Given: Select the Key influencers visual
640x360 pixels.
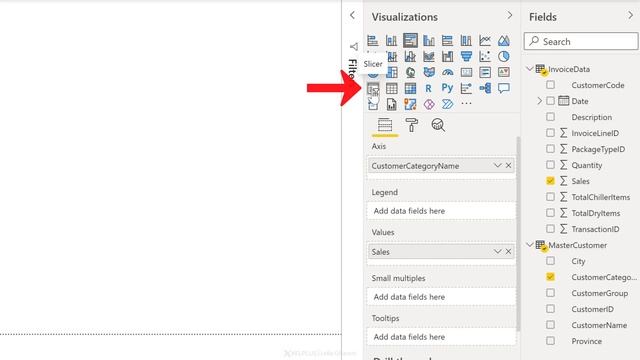Looking at the screenshot, I should (x=466, y=88).
